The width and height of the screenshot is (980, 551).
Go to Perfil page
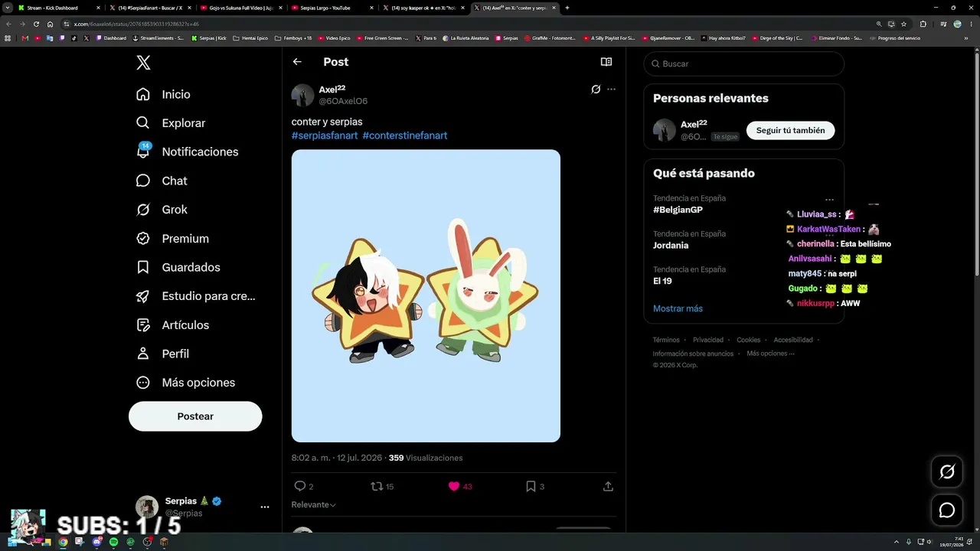[x=162, y=354]
